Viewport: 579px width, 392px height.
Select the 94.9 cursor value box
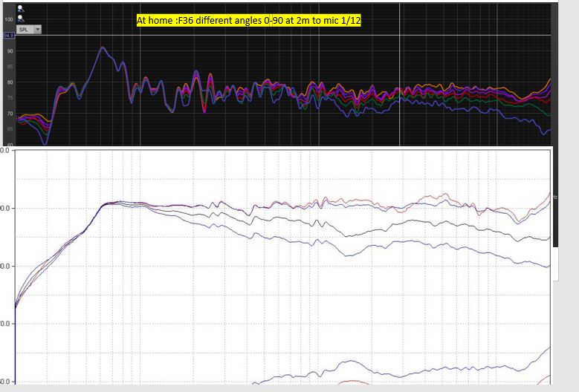coord(8,36)
